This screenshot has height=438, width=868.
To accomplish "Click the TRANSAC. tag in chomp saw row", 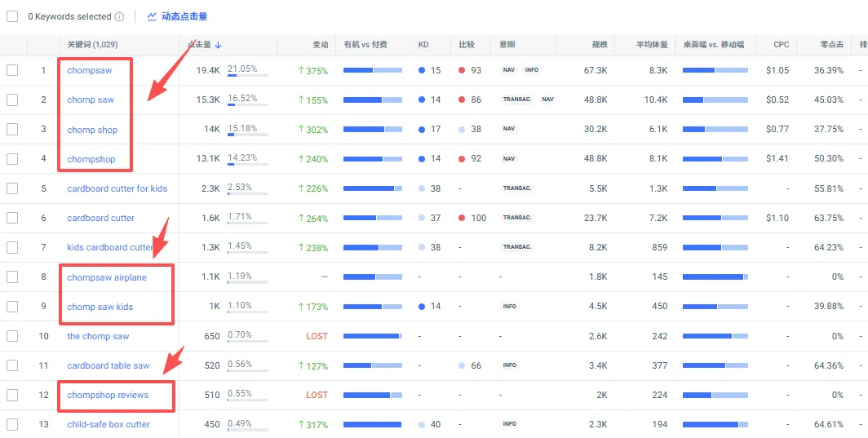I will point(517,100).
